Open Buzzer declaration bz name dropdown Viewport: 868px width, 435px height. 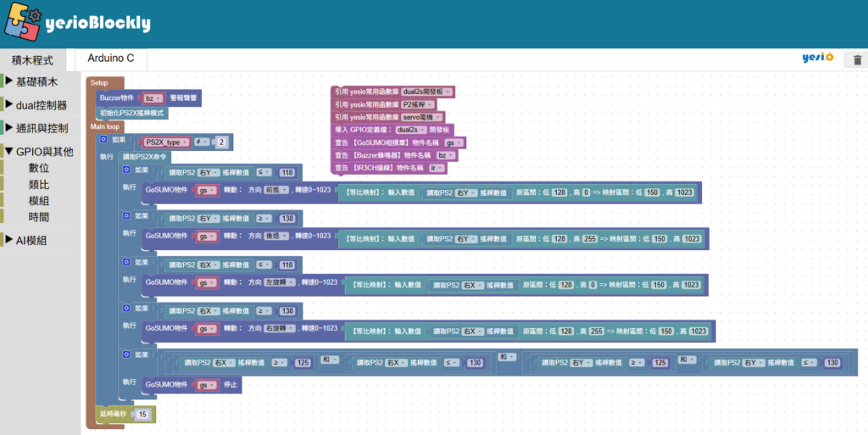tap(445, 155)
